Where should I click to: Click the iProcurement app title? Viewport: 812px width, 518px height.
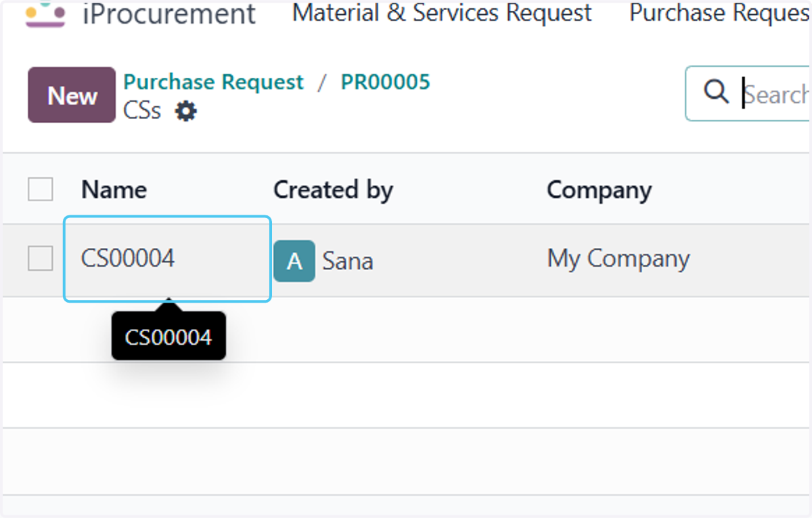169,14
